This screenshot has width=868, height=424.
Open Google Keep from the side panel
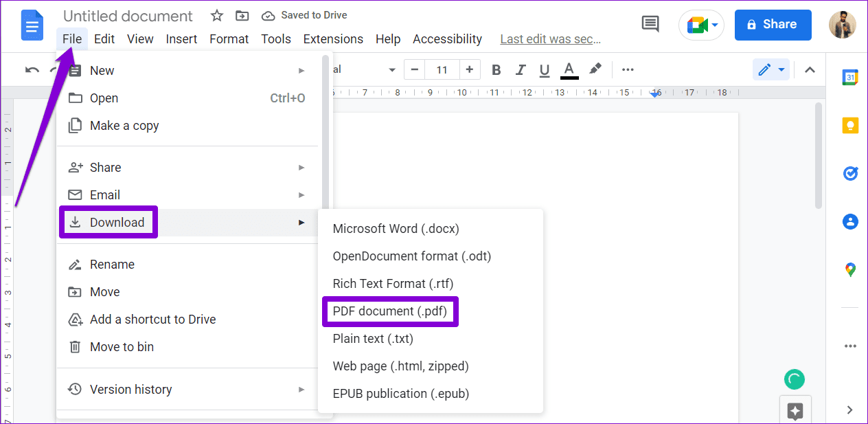click(x=850, y=125)
